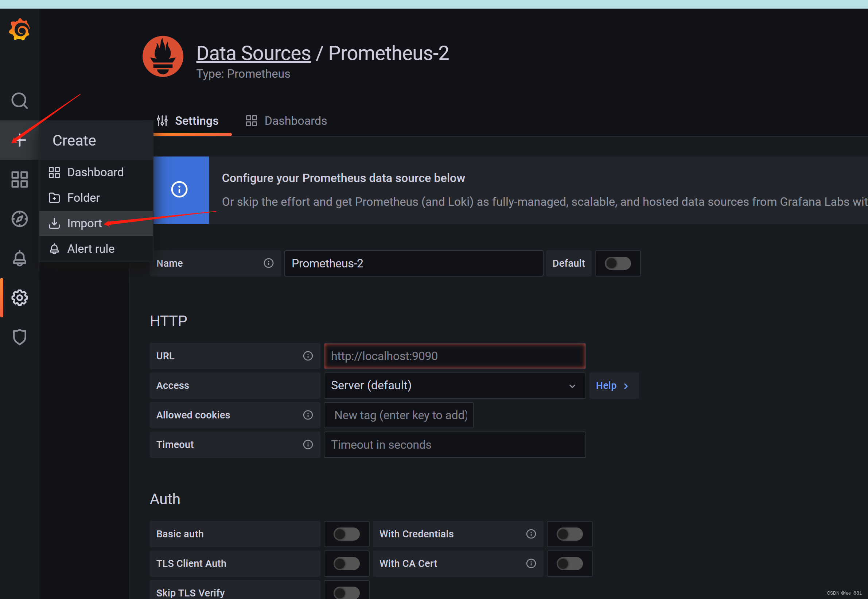Open the Alerting bell sidebar icon

pos(19,258)
